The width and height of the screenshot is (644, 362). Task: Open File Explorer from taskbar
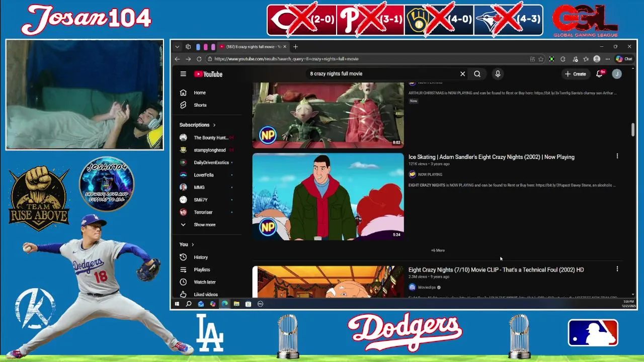tap(236, 304)
